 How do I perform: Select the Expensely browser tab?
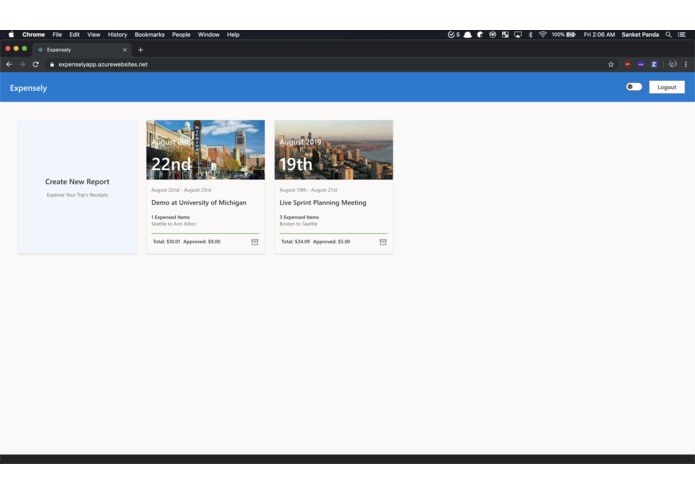[82, 50]
